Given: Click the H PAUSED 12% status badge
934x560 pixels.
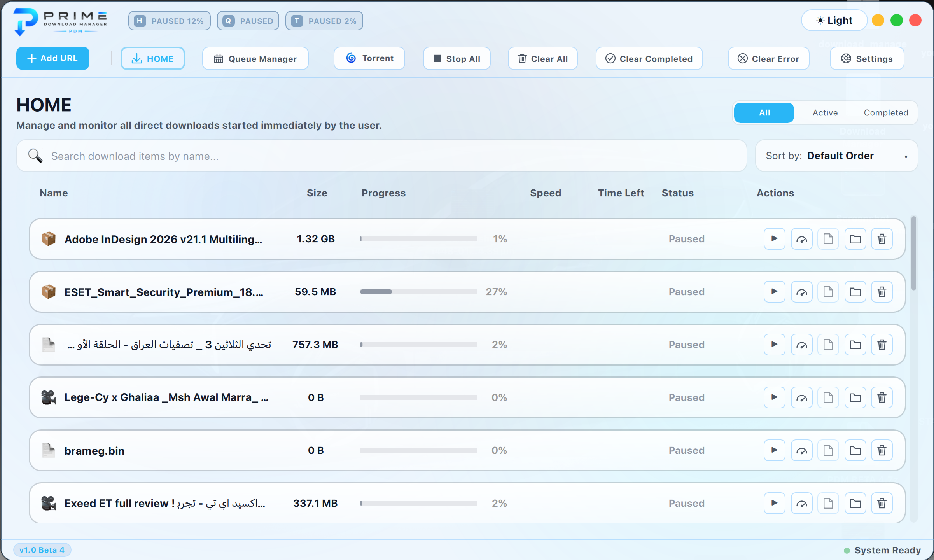Looking at the screenshot, I should point(170,21).
